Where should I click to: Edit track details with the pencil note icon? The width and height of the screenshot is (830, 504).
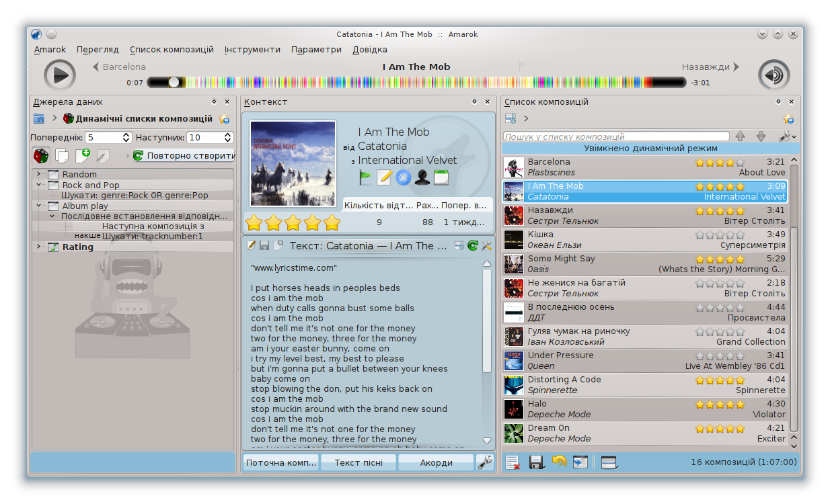[x=384, y=177]
